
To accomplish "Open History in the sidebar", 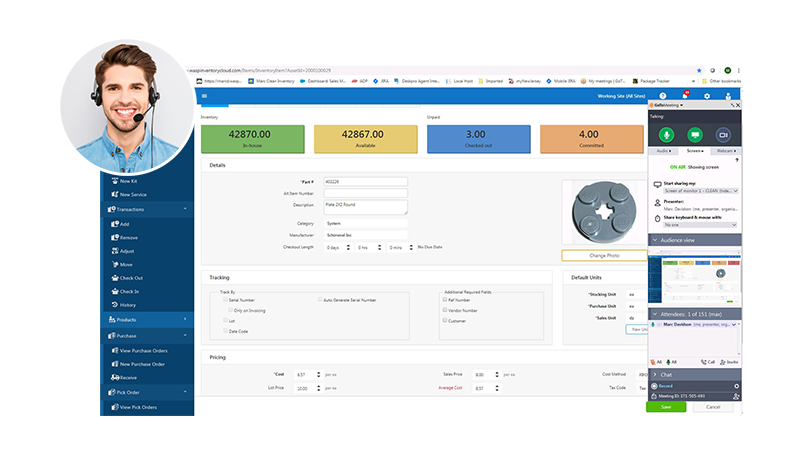I will (123, 305).
